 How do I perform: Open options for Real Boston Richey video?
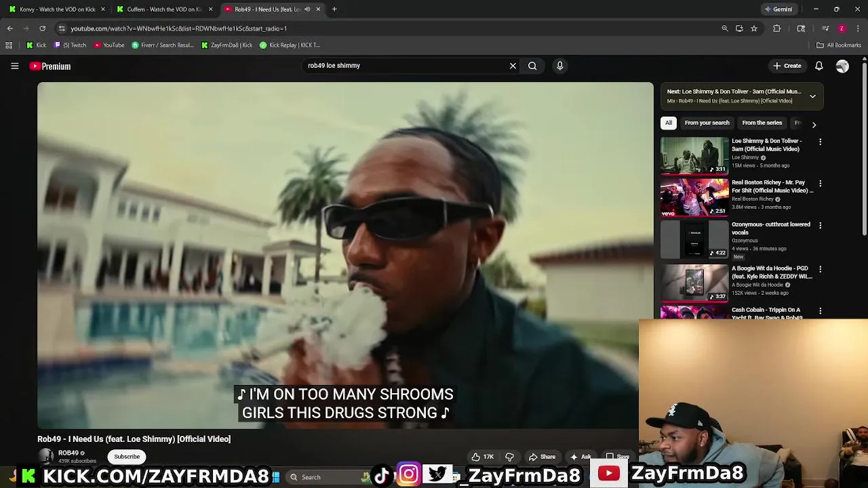[820, 184]
